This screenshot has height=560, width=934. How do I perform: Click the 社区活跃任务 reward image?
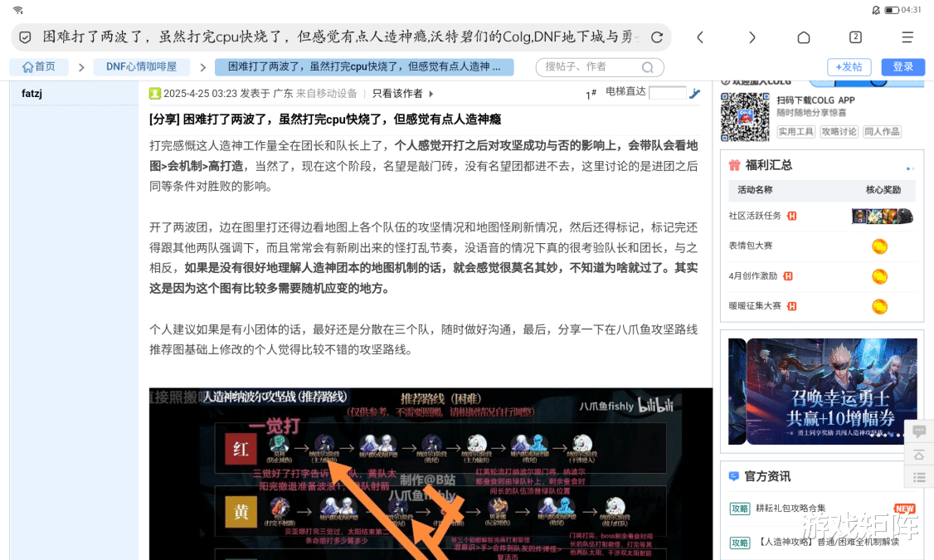883,216
